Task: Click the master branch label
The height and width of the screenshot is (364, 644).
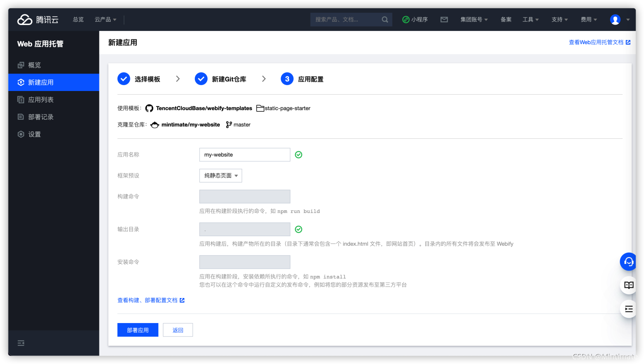Action: coord(242,125)
